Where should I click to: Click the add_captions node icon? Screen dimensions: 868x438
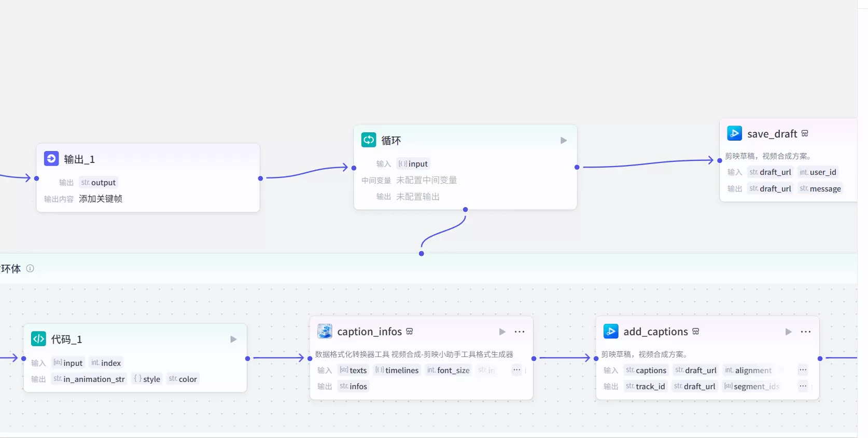(x=611, y=331)
